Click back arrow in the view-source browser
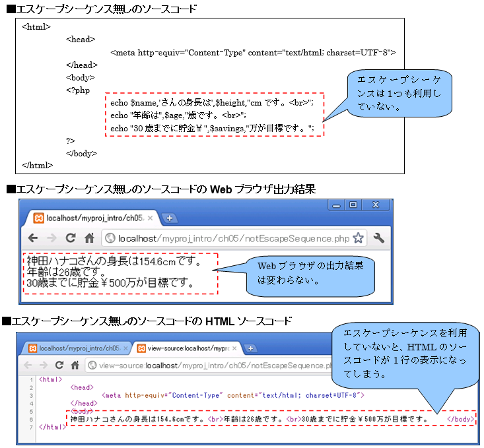This screenshot has width=484, height=448. pyautogui.click(x=28, y=365)
